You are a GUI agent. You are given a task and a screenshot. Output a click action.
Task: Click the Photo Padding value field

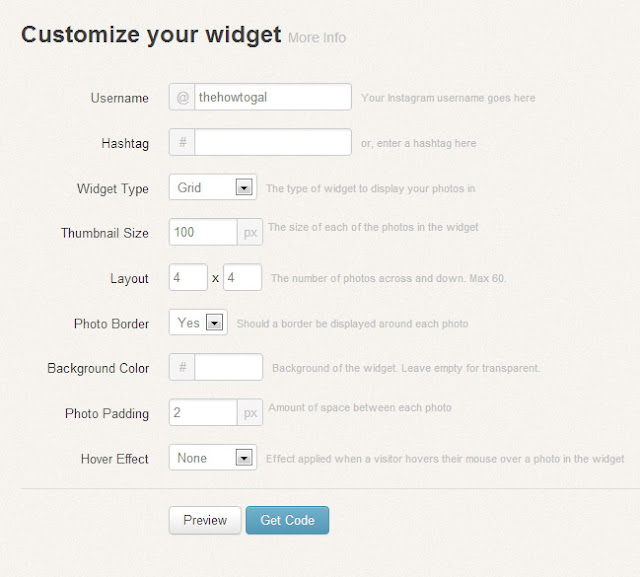[x=203, y=413]
